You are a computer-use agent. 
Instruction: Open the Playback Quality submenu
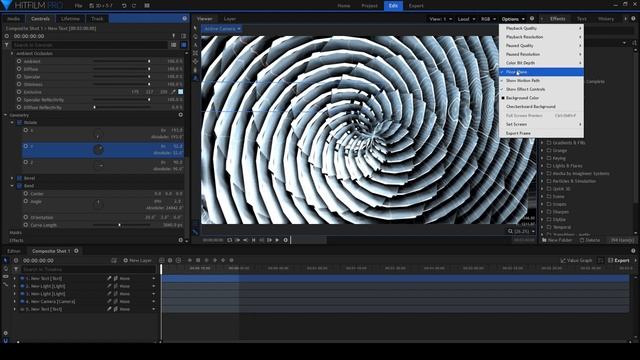pos(541,28)
